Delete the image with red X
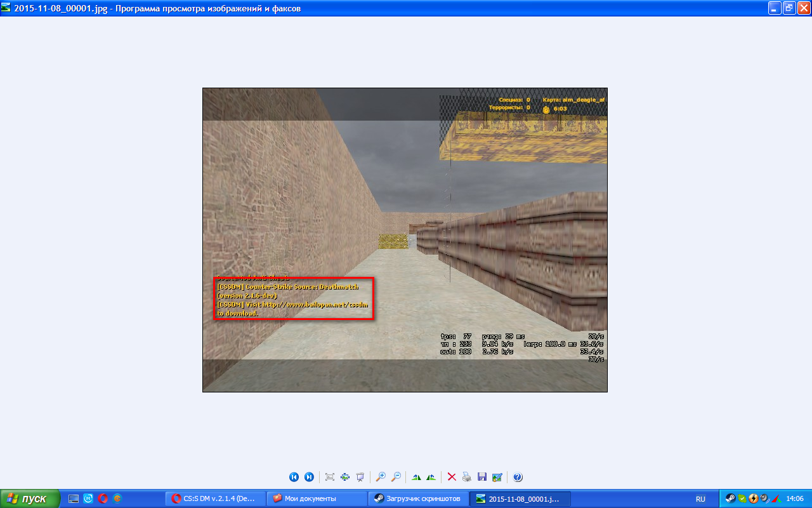The width and height of the screenshot is (812, 508). pyautogui.click(x=452, y=477)
